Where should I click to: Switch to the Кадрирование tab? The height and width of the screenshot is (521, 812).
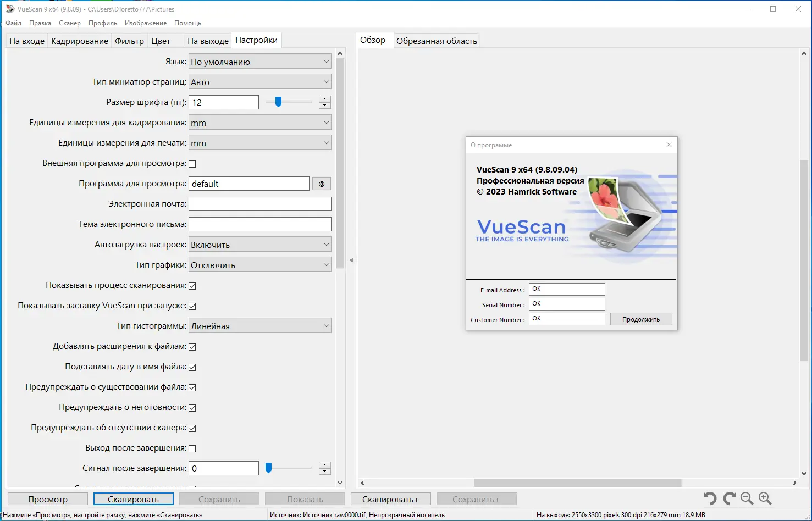[x=80, y=41]
